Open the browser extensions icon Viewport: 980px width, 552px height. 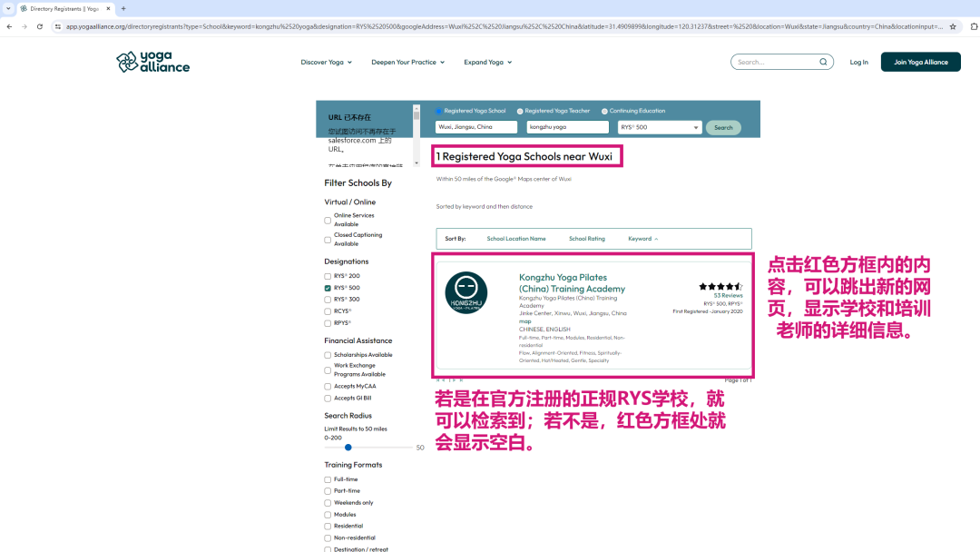pyautogui.click(x=974, y=26)
